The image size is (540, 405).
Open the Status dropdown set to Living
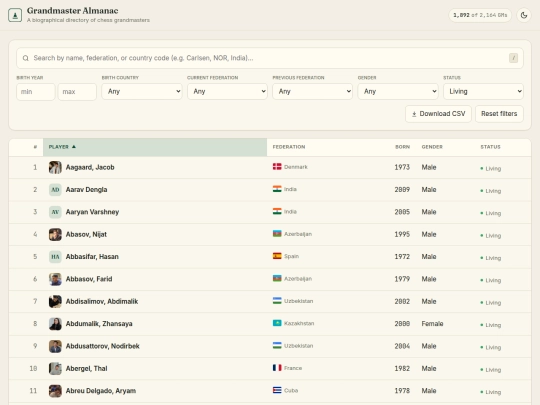pyautogui.click(x=483, y=92)
